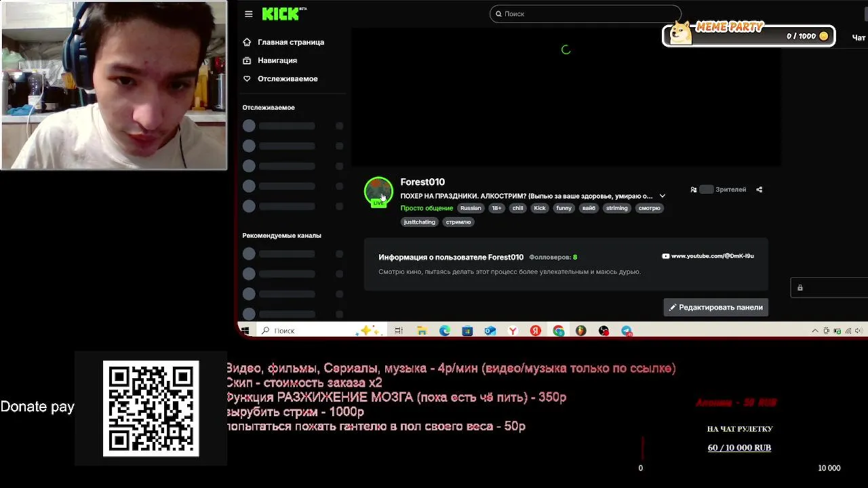Open the Kick hamburger menu
The image size is (868, 488).
click(249, 14)
